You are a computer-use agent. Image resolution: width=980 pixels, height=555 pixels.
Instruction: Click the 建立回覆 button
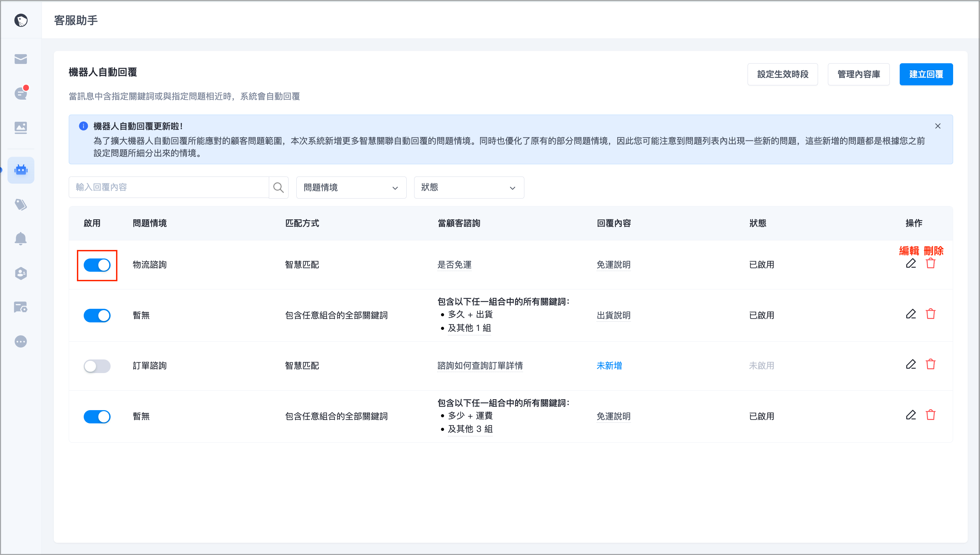[x=926, y=74]
